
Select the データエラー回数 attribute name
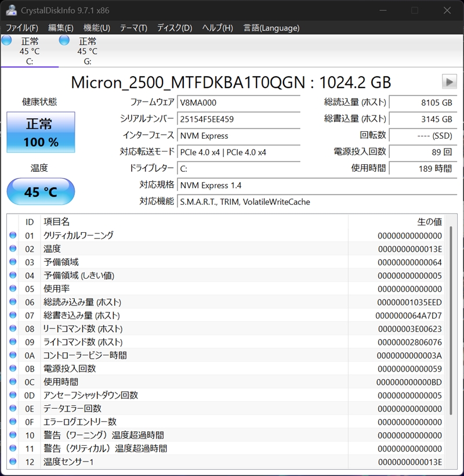(72, 409)
